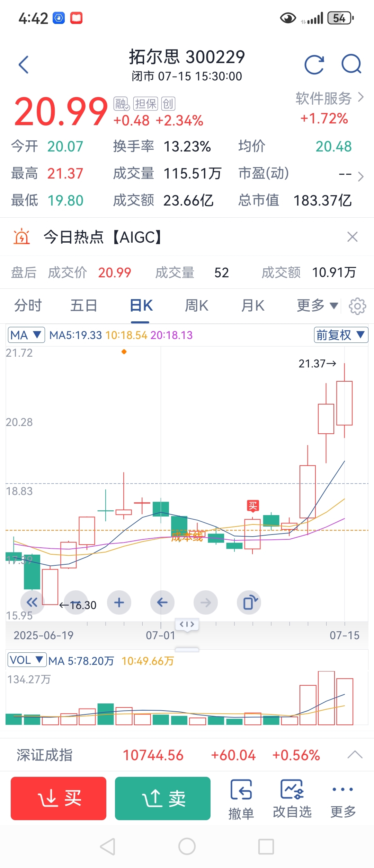Tap the 均价 20.48 value
This screenshot has width=374, height=868.
[x=333, y=146]
